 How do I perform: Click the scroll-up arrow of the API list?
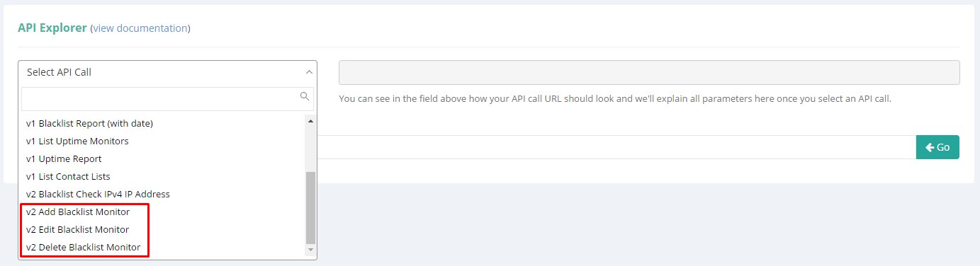tap(310, 121)
